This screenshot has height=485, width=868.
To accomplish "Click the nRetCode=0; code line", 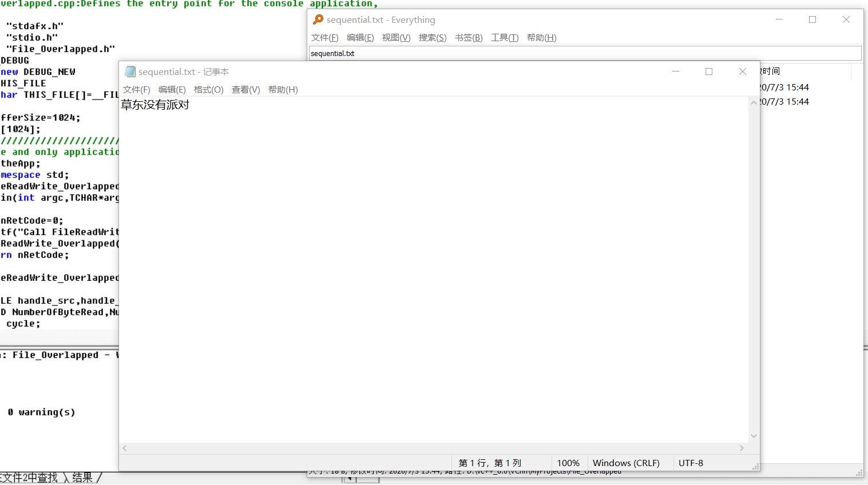I will (32, 221).
